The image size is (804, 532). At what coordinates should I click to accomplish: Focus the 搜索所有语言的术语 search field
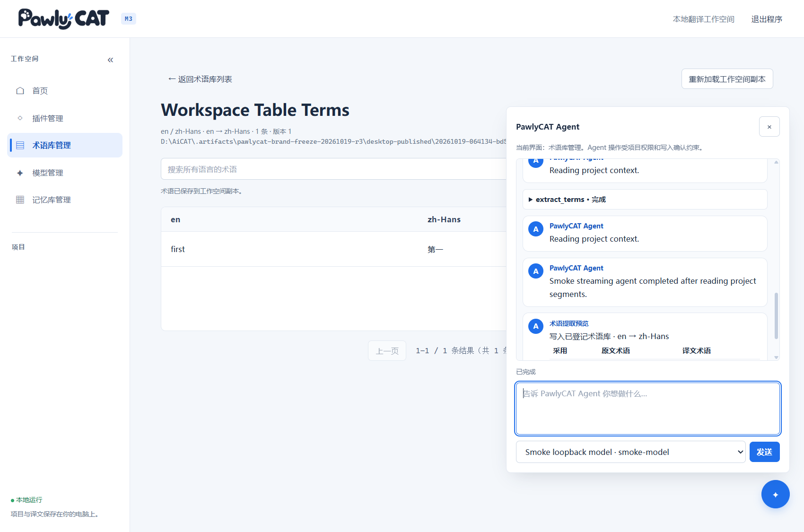[x=333, y=169]
